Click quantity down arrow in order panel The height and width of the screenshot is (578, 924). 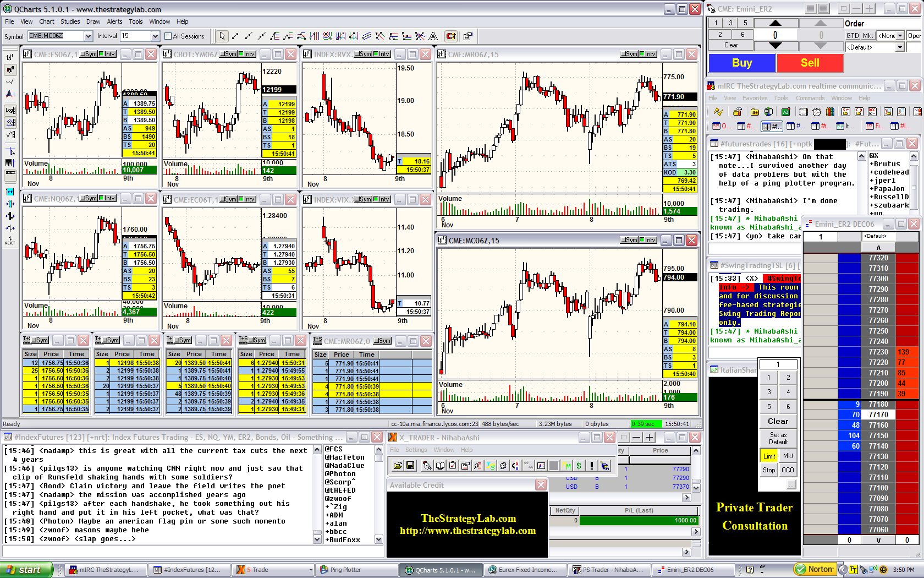pyautogui.click(x=776, y=46)
